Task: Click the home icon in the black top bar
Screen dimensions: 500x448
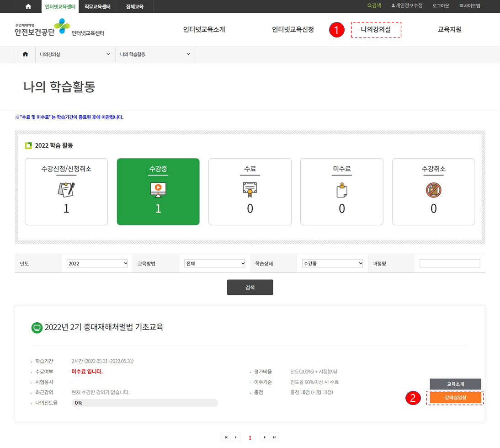Action: [28, 6]
